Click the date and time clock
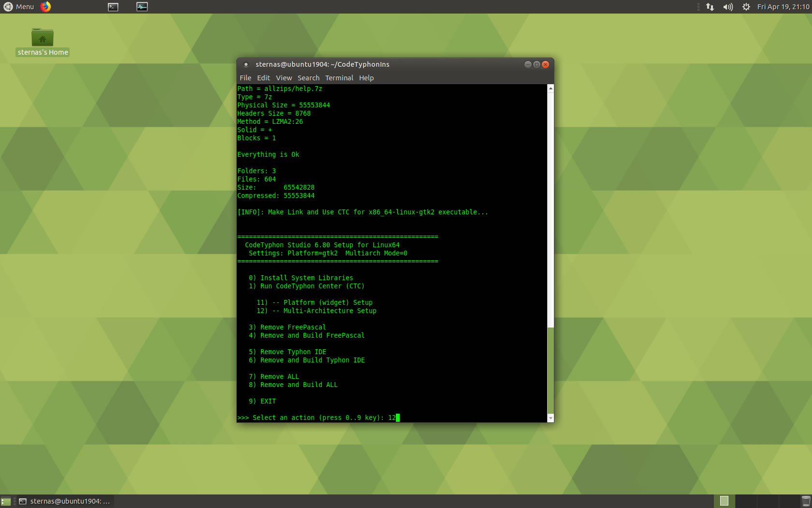The width and height of the screenshot is (812, 508). click(783, 7)
